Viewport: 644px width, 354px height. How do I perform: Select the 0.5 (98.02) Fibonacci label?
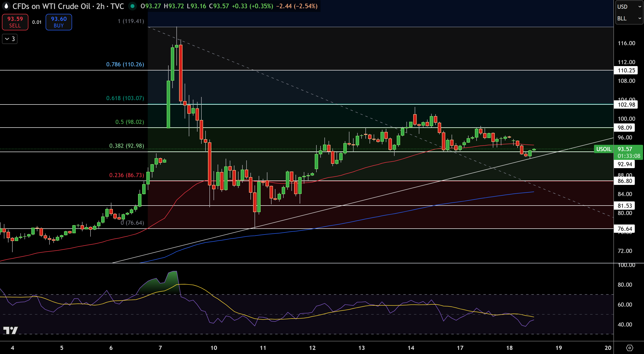[130, 122]
